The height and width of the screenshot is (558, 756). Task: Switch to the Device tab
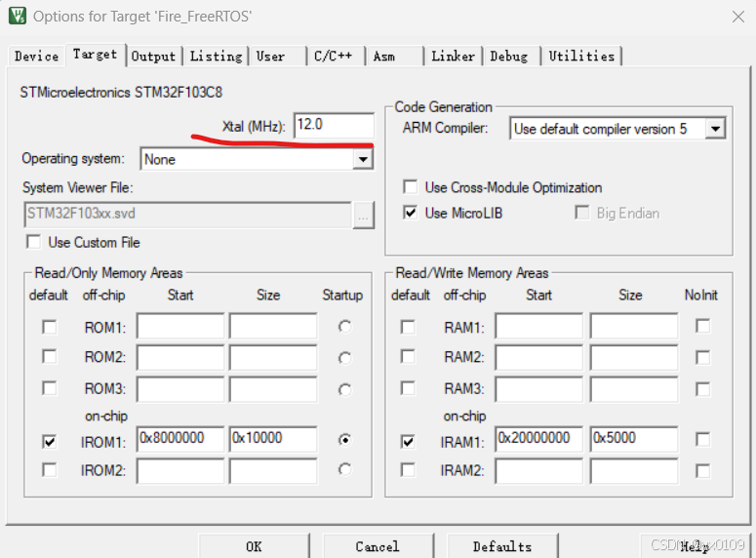pos(37,56)
